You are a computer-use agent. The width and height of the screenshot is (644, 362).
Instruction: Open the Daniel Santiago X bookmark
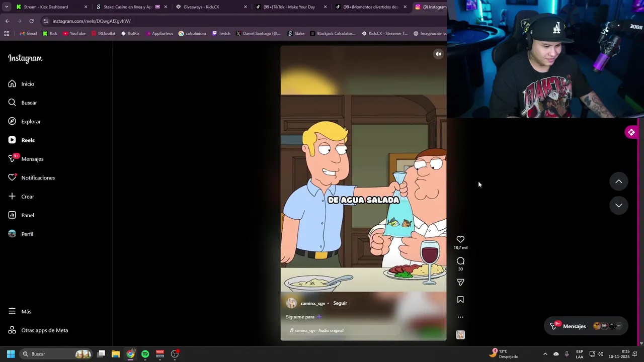[258, 34]
